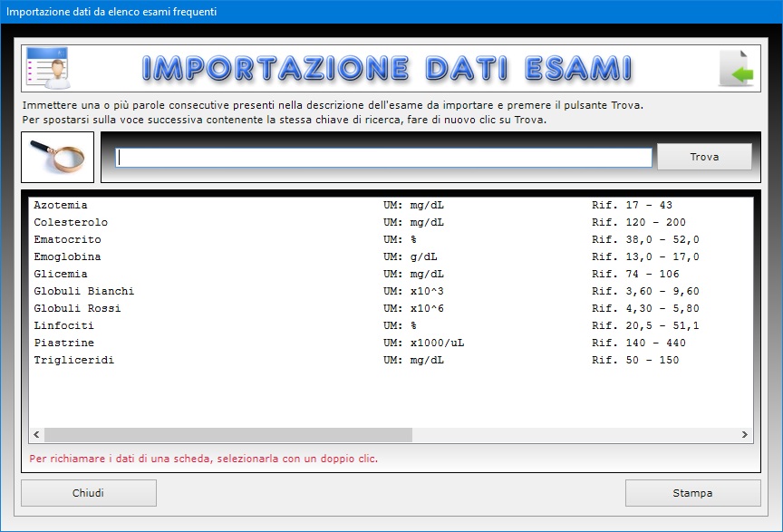The width and height of the screenshot is (783, 532).
Task: Click the Trova button
Action: click(704, 157)
